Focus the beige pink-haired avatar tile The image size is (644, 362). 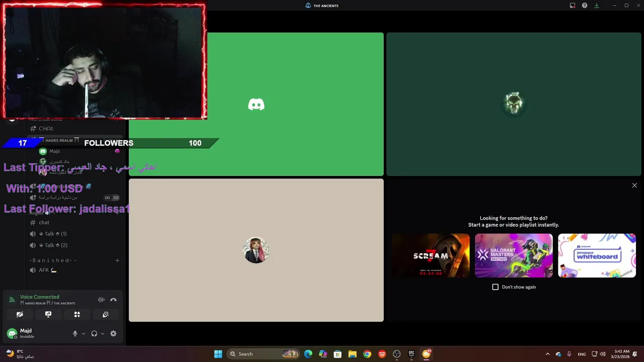[256, 250]
